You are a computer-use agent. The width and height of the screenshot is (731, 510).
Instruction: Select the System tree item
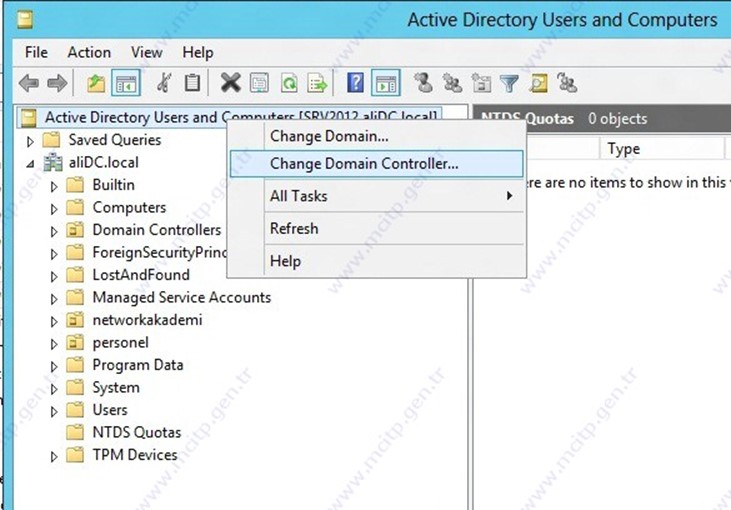pyautogui.click(x=116, y=387)
